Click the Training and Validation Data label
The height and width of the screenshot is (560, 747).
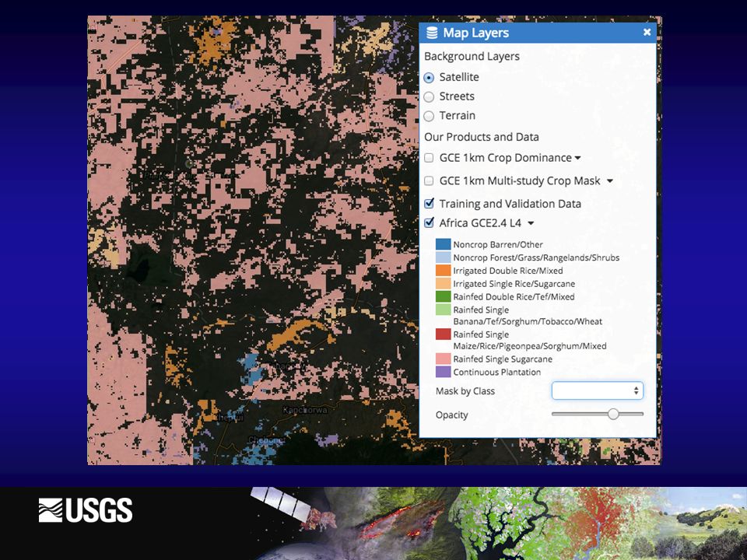pos(510,204)
